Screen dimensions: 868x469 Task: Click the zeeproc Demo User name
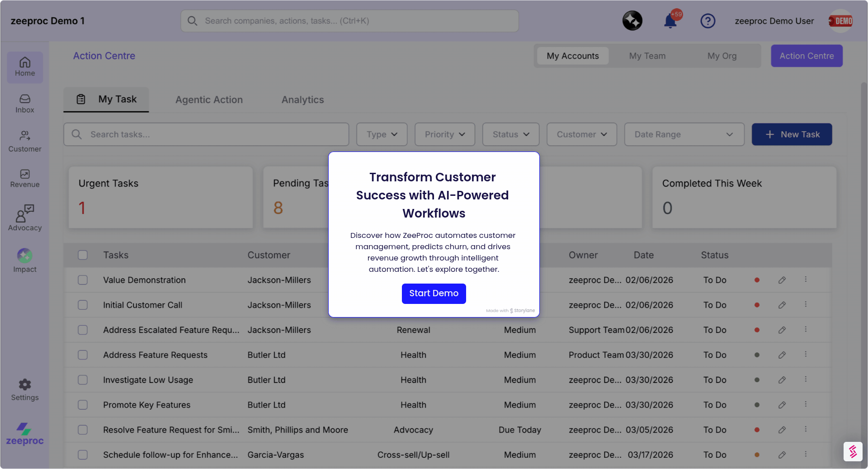tap(774, 21)
